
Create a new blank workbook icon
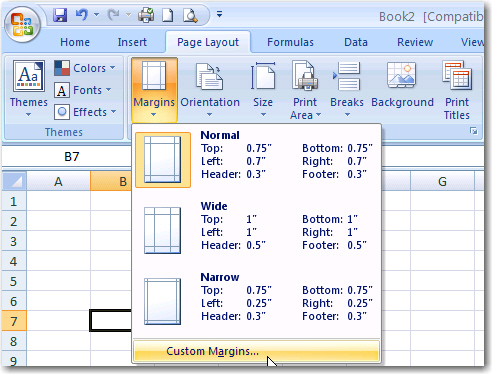[168, 15]
